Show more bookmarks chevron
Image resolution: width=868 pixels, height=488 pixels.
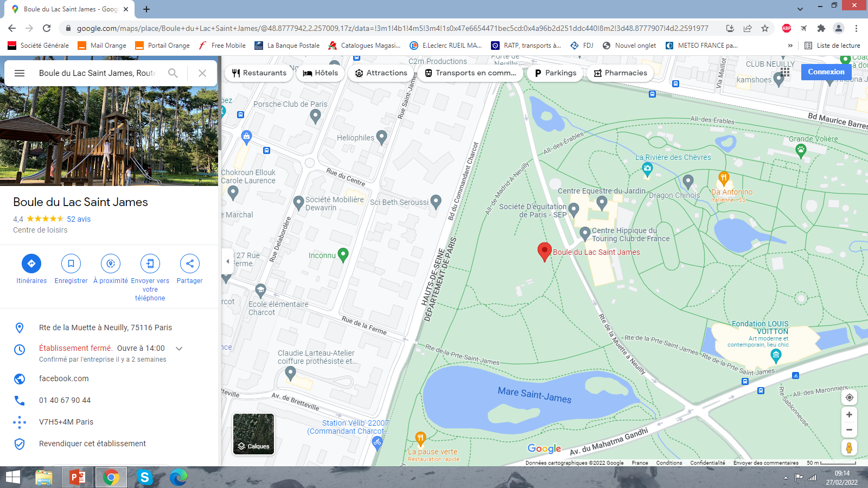[x=790, y=46]
